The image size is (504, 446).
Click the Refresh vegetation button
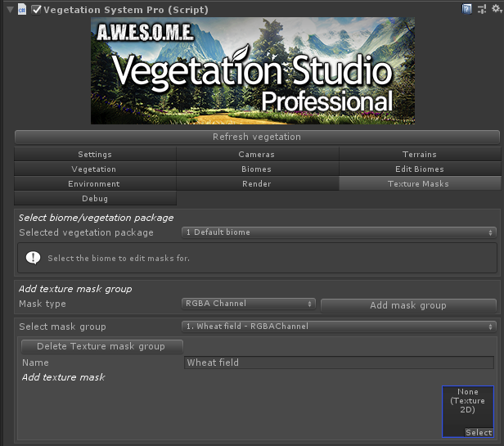257,137
